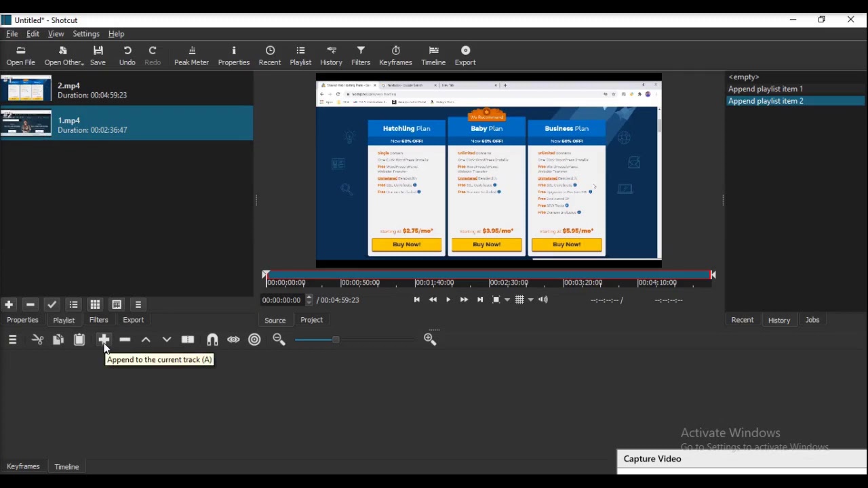Screen dimensions: 868x488
Task: Remove selected playlist item with minus icon
Action: (31, 306)
